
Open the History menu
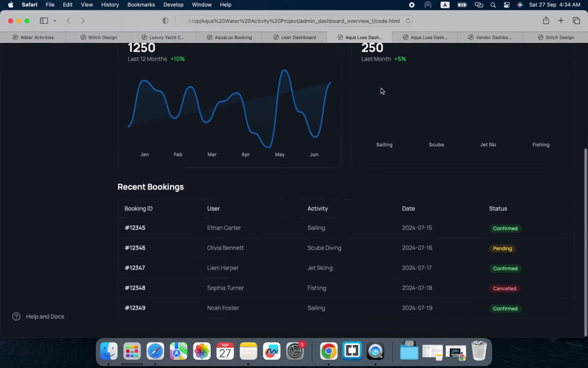pos(110,5)
